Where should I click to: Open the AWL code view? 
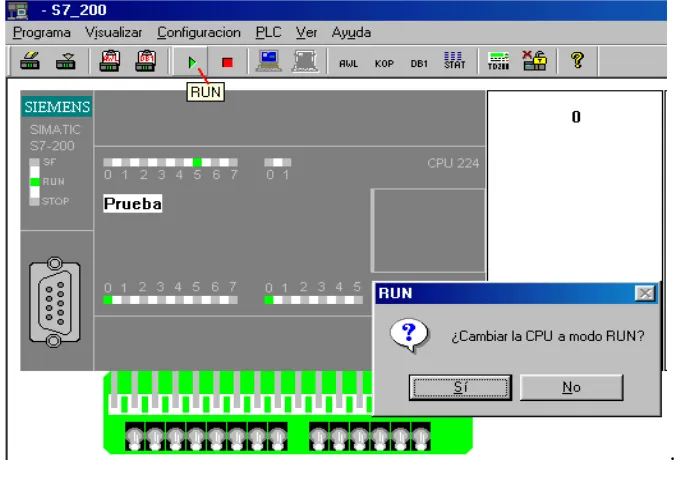click(348, 64)
